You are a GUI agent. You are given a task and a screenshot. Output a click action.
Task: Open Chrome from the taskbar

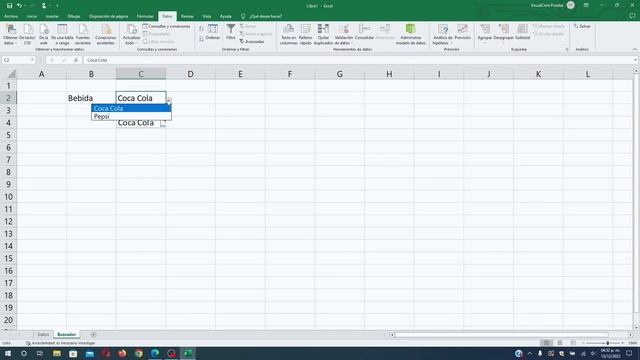click(139, 353)
